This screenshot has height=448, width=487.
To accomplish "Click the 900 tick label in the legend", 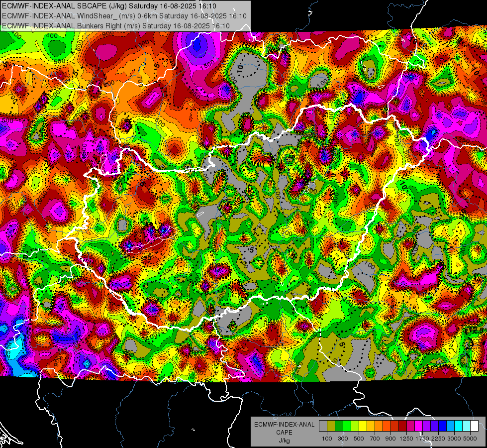I will (390, 439).
